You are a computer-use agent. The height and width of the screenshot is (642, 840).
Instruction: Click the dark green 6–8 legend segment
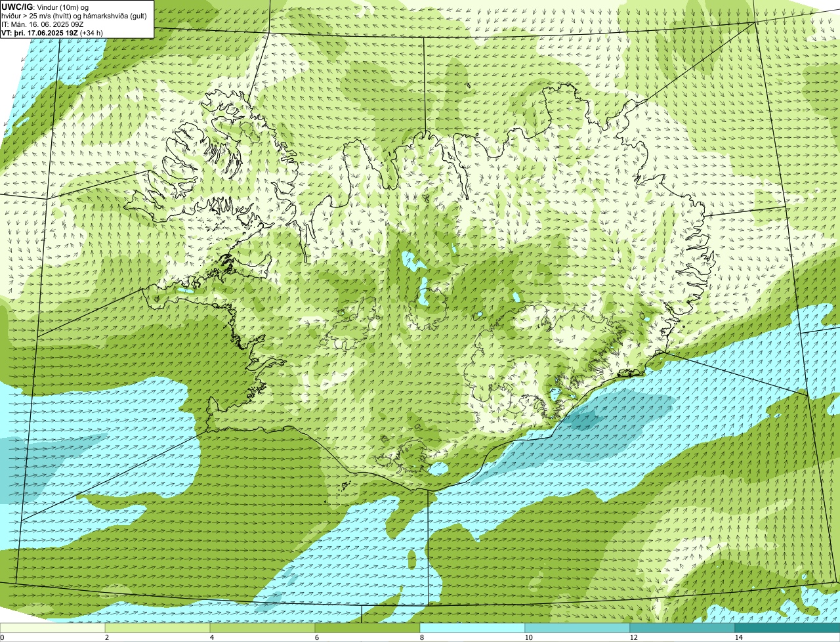pos(367,628)
